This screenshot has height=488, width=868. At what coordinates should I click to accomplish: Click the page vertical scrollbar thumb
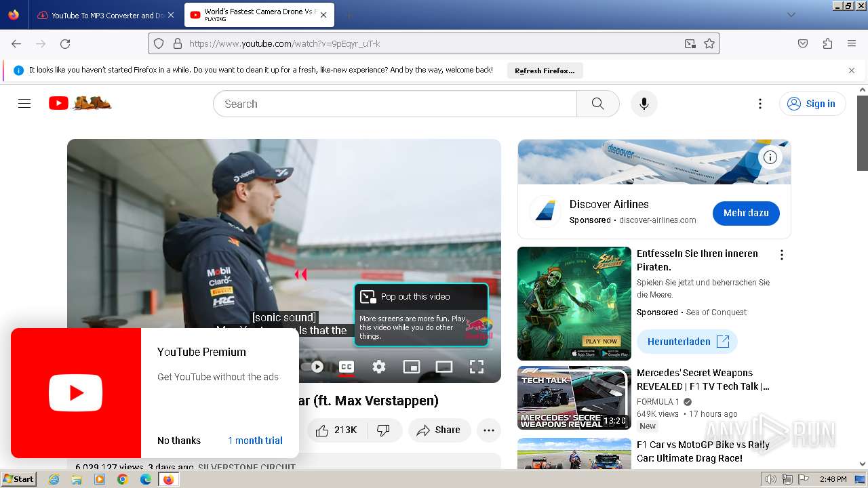coord(863,132)
